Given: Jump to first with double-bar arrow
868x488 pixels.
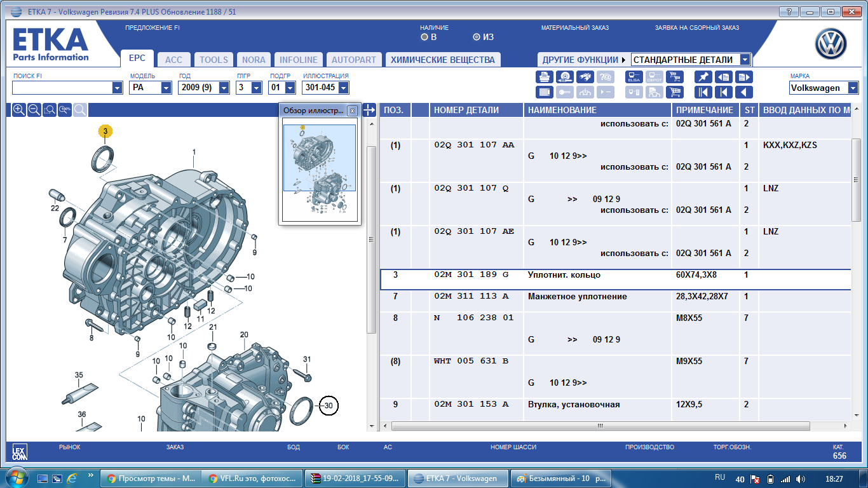Looking at the screenshot, I should tap(703, 92).
